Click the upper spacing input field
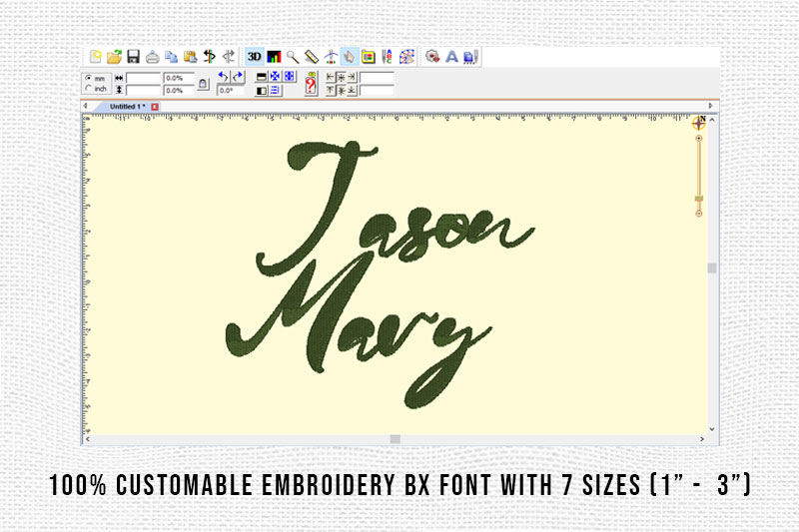 point(377,78)
